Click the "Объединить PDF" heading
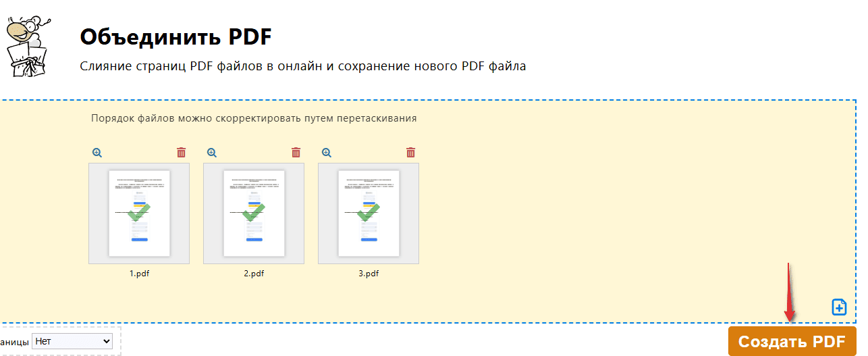The width and height of the screenshot is (868, 356). tap(175, 37)
